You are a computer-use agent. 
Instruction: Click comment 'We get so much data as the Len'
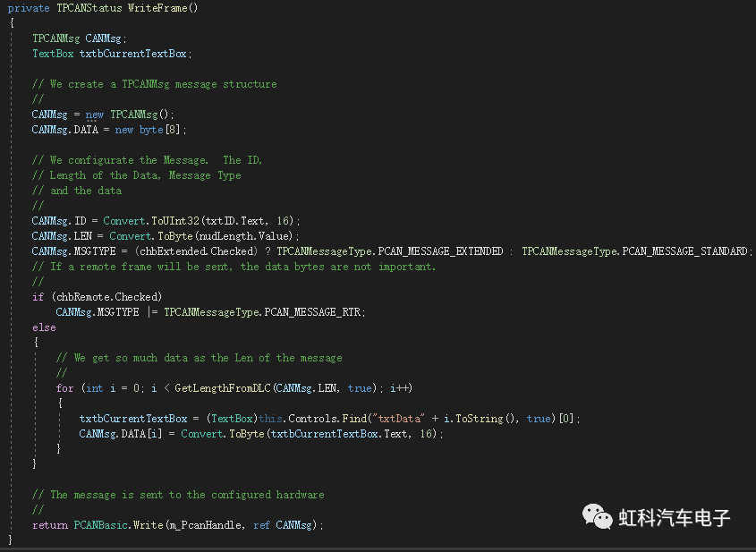163,358
